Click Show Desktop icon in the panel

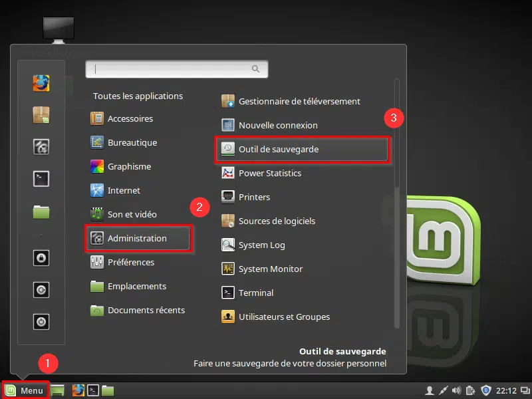coord(58,390)
